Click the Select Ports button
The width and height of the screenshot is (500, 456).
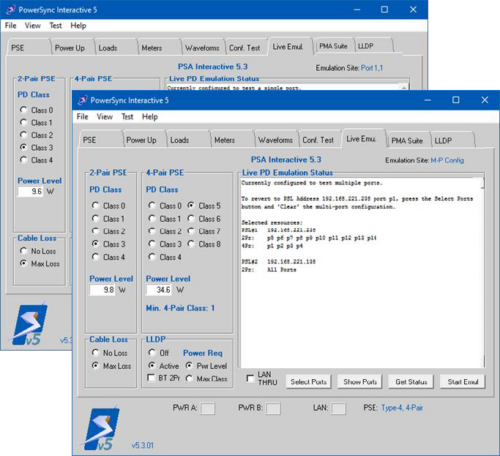click(308, 382)
